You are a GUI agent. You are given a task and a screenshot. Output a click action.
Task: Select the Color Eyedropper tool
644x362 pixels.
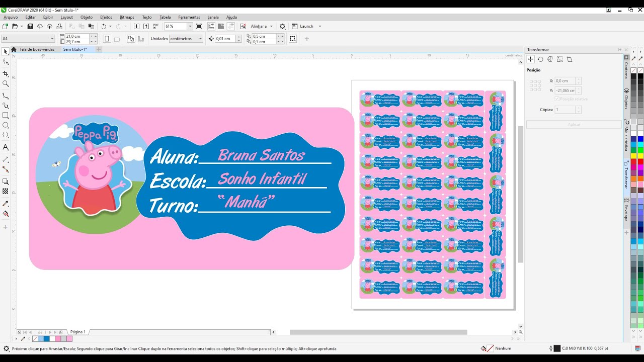[6, 204]
